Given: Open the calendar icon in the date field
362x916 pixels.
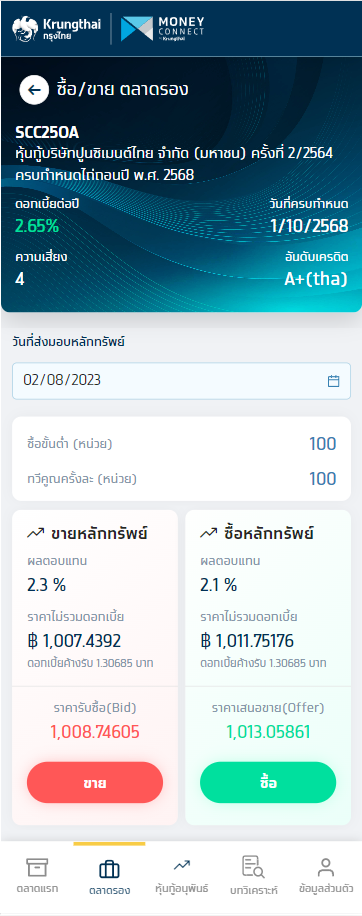Looking at the screenshot, I should [x=333, y=381].
